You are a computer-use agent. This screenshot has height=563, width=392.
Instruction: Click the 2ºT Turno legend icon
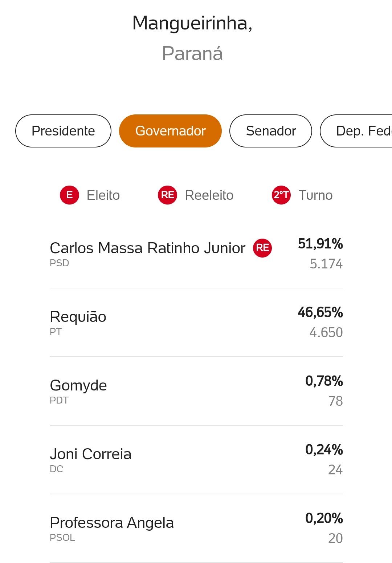(281, 195)
